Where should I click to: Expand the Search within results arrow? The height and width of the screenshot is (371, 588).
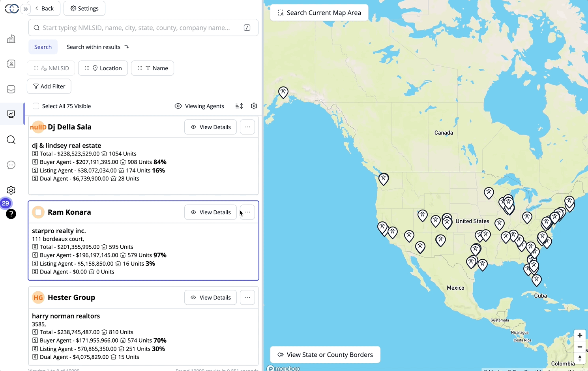point(127,47)
